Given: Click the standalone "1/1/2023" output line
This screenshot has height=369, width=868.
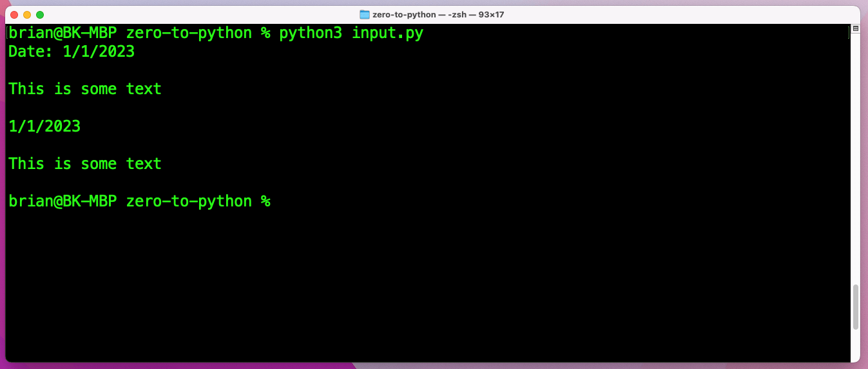Looking at the screenshot, I should click(44, 126).
